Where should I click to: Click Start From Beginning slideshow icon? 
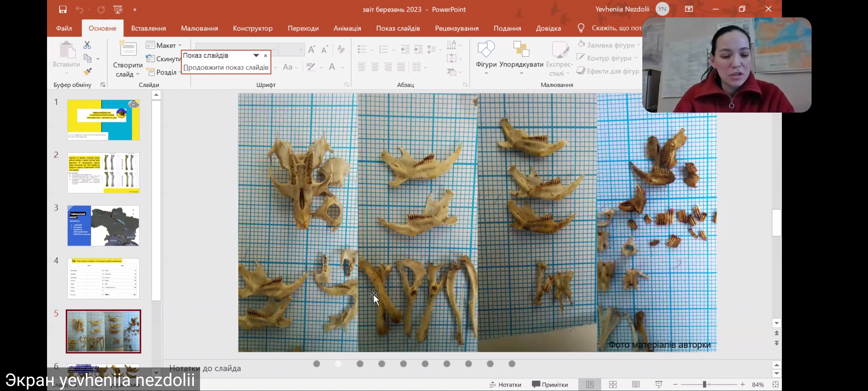pos(118,9)
